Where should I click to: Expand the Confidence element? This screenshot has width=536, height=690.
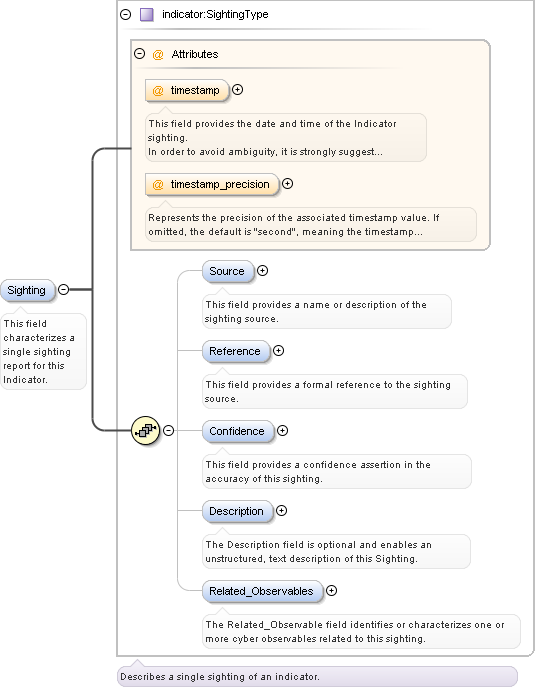coord(283,431)
